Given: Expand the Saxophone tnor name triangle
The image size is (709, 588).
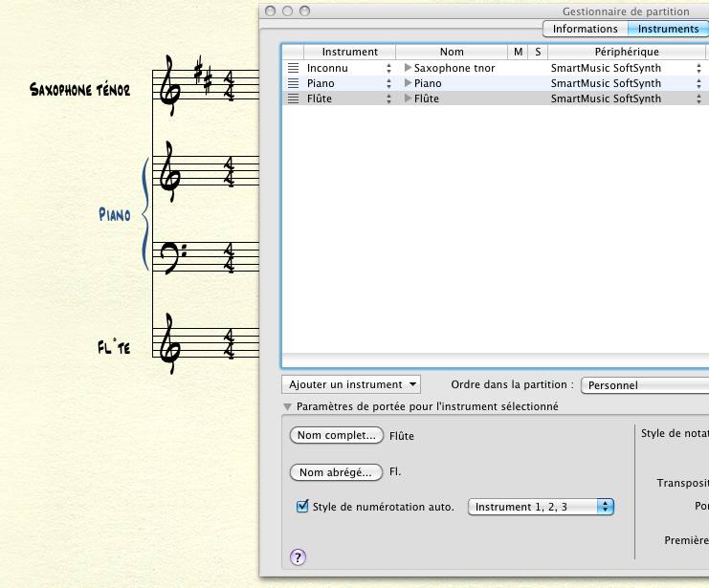Looking at the screenshot, I should click(x=409, y=69).
